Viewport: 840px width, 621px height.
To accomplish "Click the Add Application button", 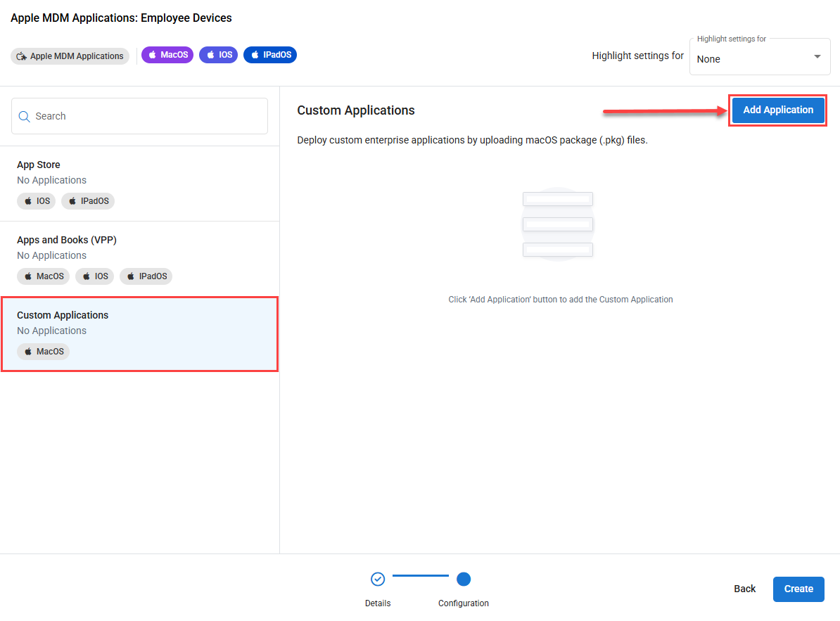I will 778,110.
